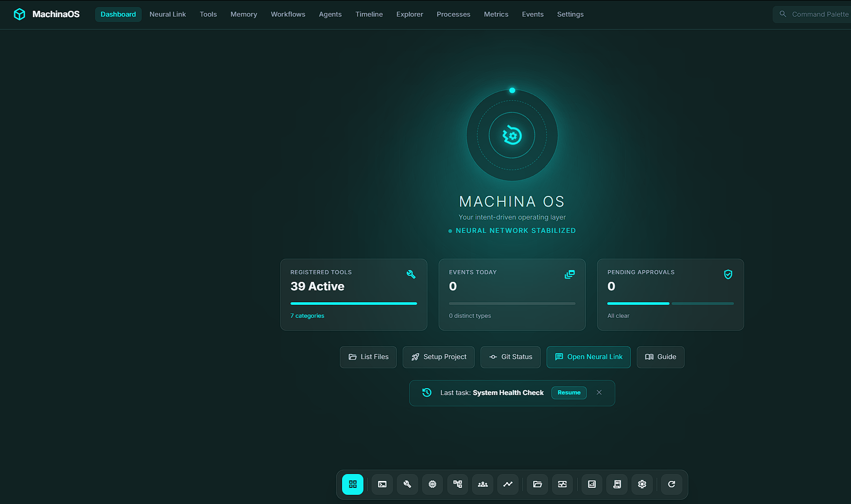Dismiss the Last task notification
The width and height of the screenshot is (851, 504).
coord(599,393)
